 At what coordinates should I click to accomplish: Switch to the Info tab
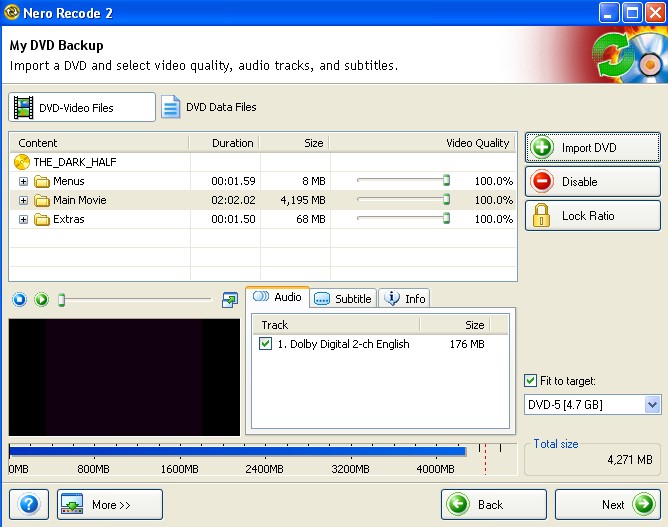coord(404,299)
